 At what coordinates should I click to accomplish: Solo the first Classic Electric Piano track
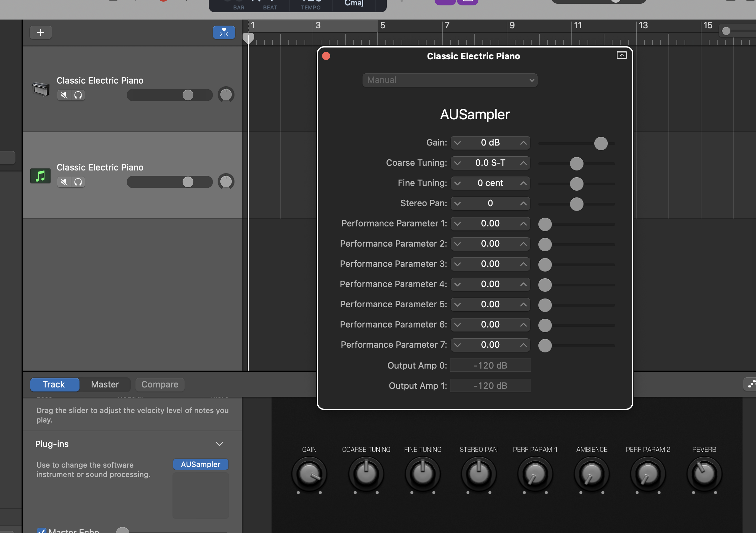(x=78, y=95)
